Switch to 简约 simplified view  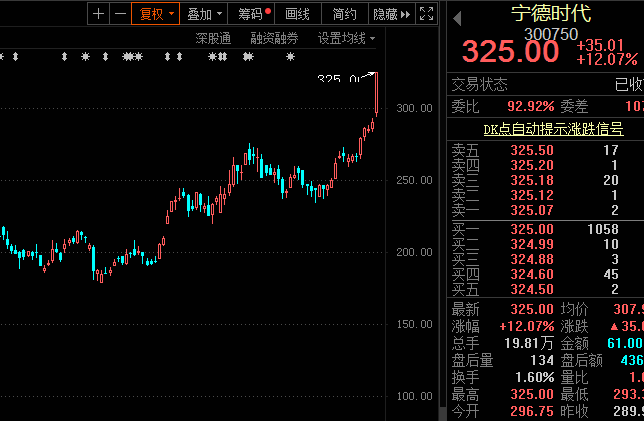pyautogui.click(x=344, y=14)
